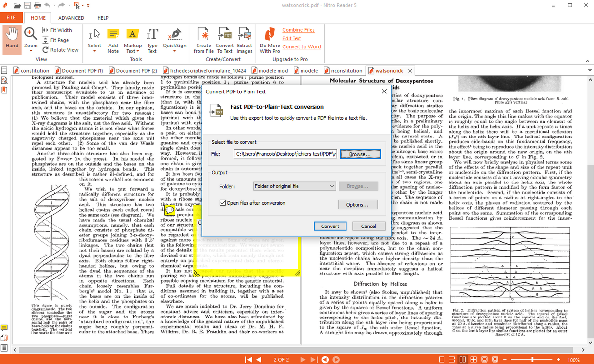
Task: Click the Convert button
Action: [x=330, y=226]
